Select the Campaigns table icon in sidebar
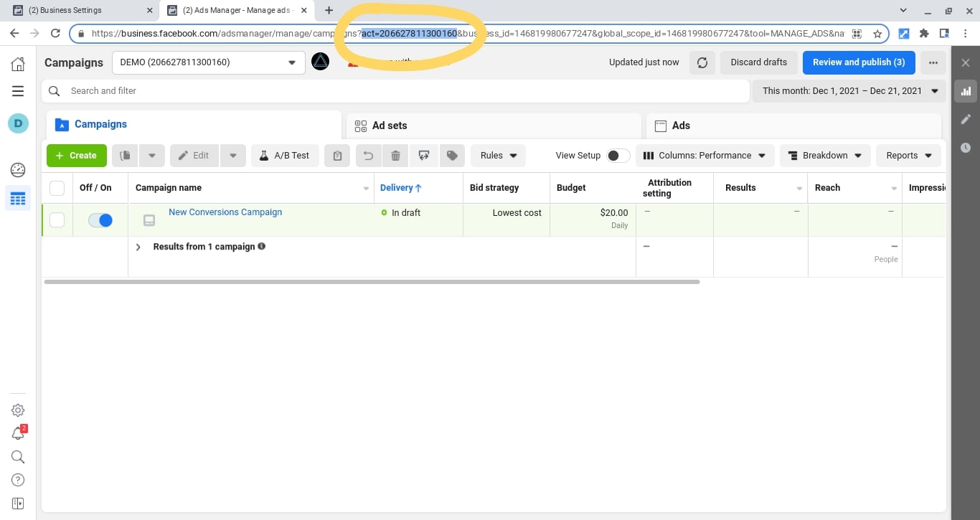The width and height of the screenshot is (980, 520). (18, 199)
